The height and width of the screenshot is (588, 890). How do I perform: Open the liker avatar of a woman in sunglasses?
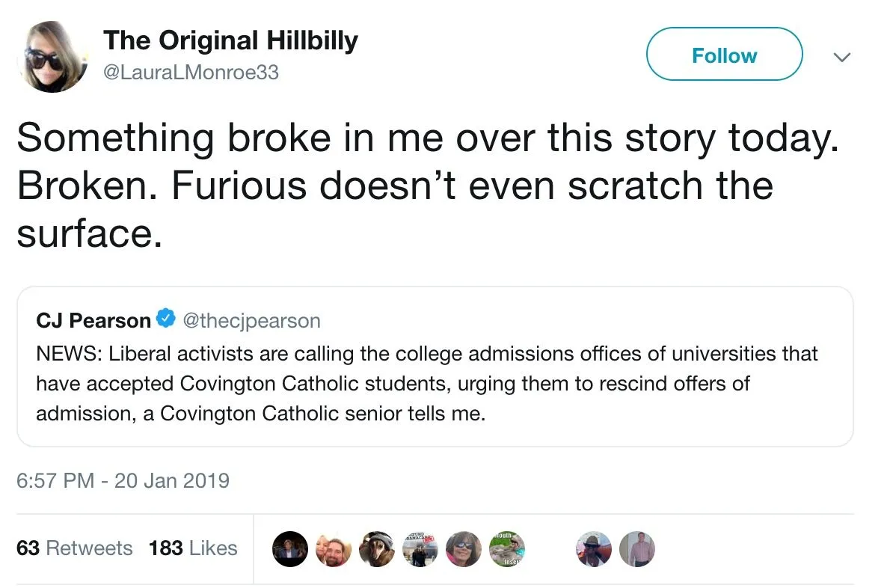coord(463,549)
